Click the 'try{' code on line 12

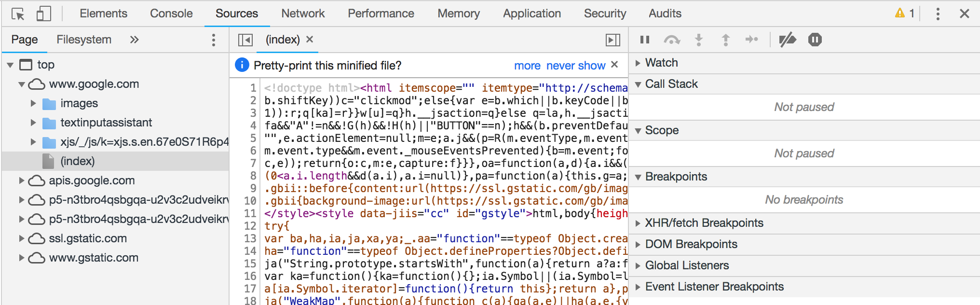tap(277, 226)
